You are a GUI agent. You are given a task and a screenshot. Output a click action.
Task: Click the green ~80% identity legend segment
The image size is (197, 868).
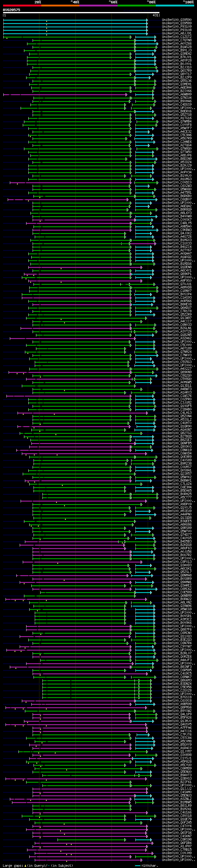point(137,6)
